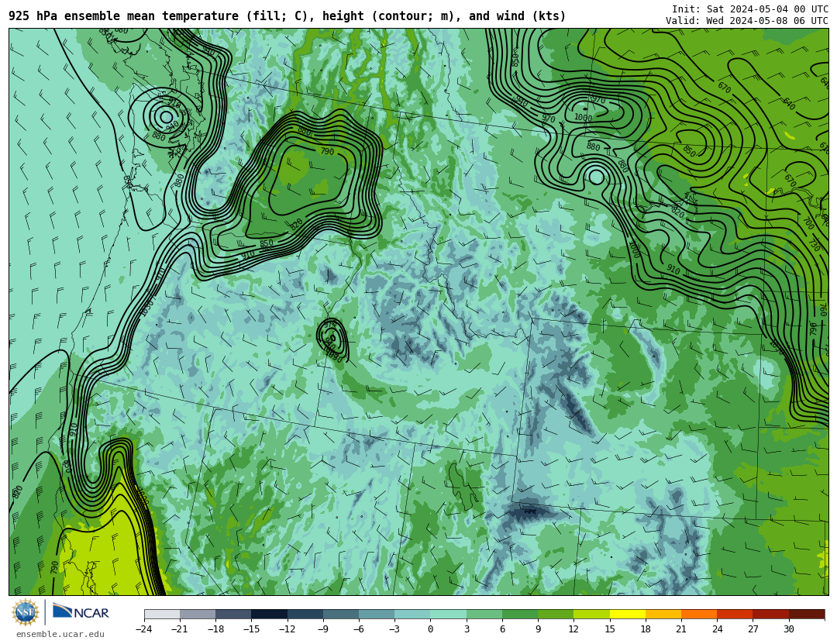Pick the light gray -24 to -21 colorbar swatch
The width and height of the screenshot is (837, 644).
[x=162, y=614]
